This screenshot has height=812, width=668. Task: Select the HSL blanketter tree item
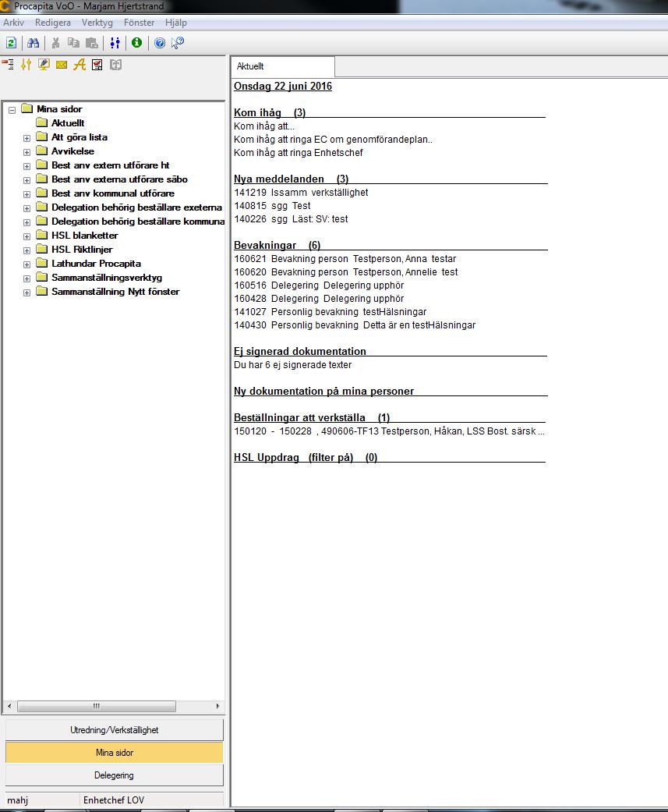click(x=85, y=236)
